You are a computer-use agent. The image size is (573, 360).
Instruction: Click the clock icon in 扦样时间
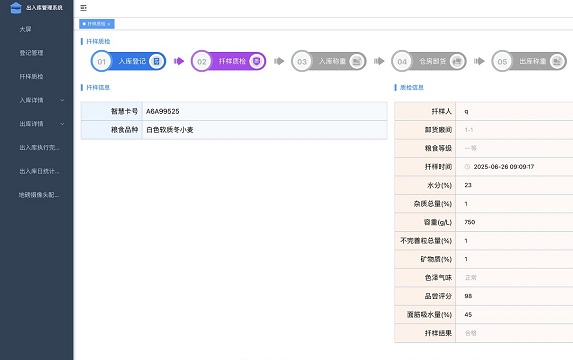pyautogui.click(x=467, y=167)
